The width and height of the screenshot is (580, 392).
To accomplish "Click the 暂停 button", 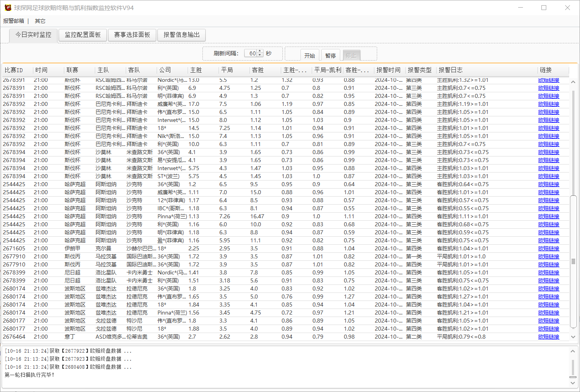I will coord(331,55).
